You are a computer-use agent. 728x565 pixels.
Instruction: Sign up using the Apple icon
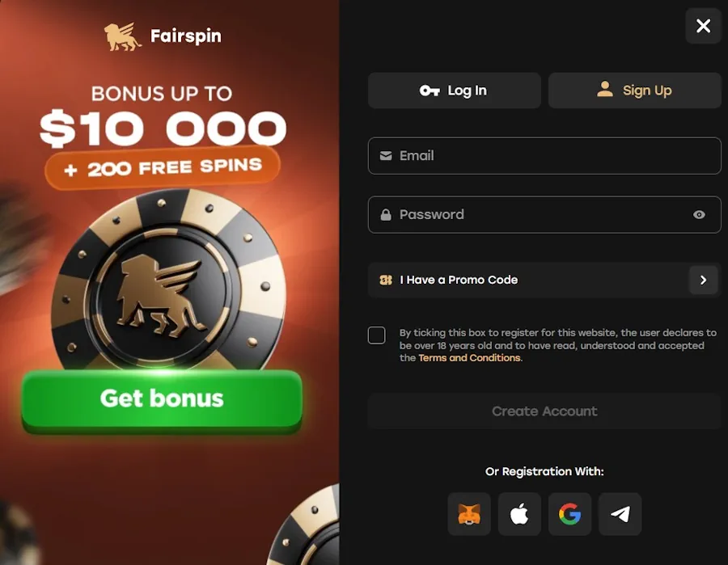tap(519, 514)
